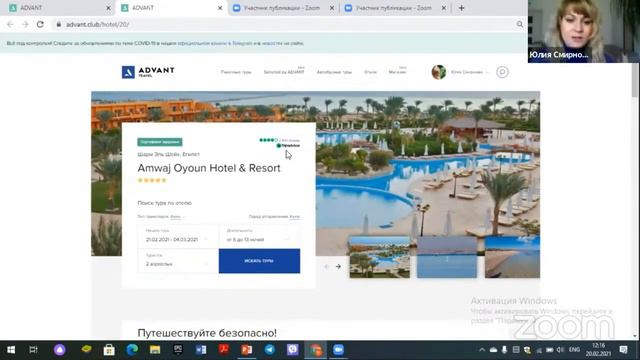Screen dimensions: 640x360
Task: Click the Amwaj Oyoun Hotel & Resort title
Action: click(x=209, y=168)
